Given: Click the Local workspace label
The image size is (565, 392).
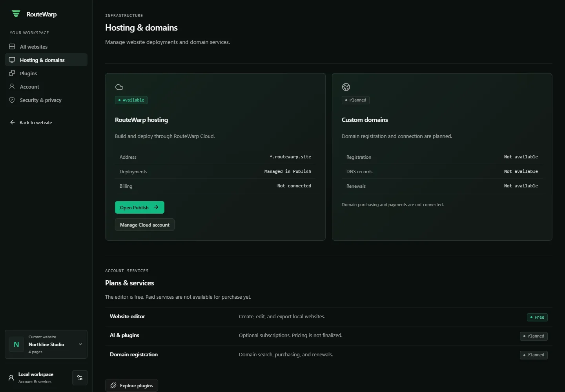Looking at the screenshot, I should pos(36,374).
